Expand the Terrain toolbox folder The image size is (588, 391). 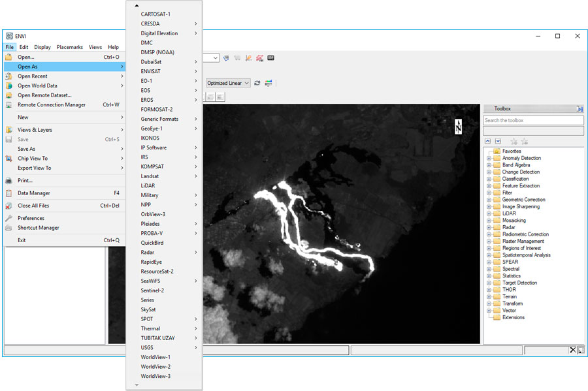tap(489, 297)
